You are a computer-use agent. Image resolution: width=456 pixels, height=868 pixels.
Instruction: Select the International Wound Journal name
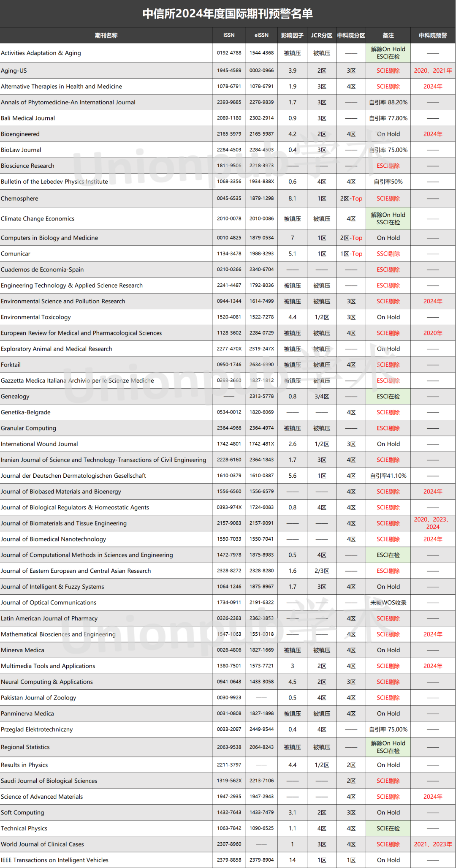(39, 444)
